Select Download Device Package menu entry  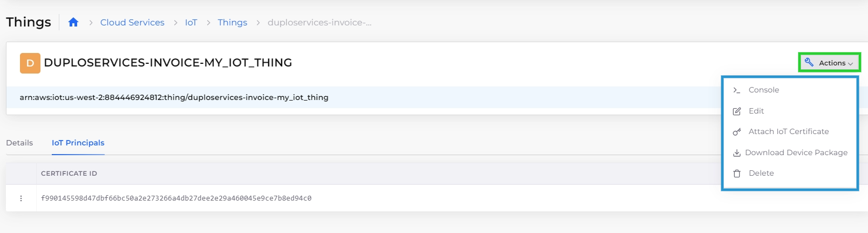coord(796,152)
